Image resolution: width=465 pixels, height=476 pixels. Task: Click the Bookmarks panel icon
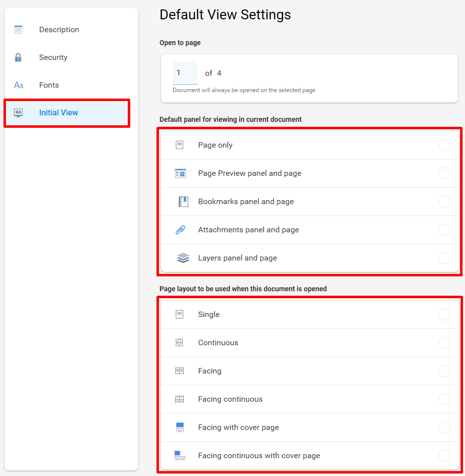183,202
